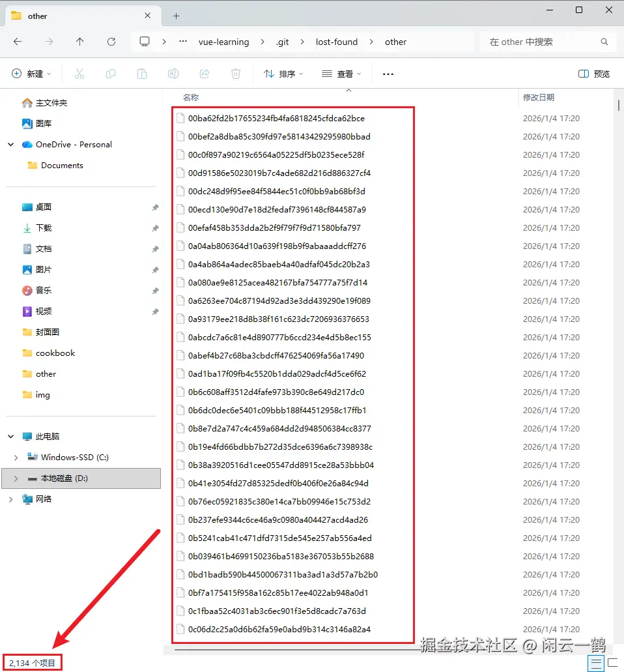Expand the 本地磁盘 (D:) drive node

(x=16, y=478)
